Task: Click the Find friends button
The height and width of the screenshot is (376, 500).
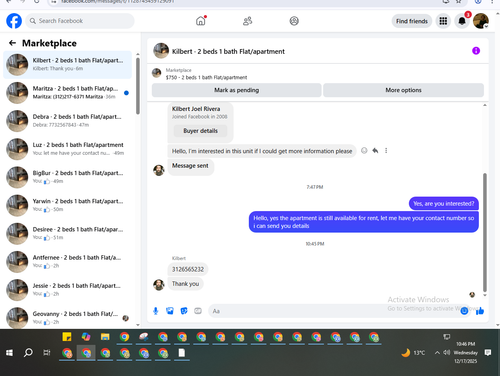Action: point(412,21)
